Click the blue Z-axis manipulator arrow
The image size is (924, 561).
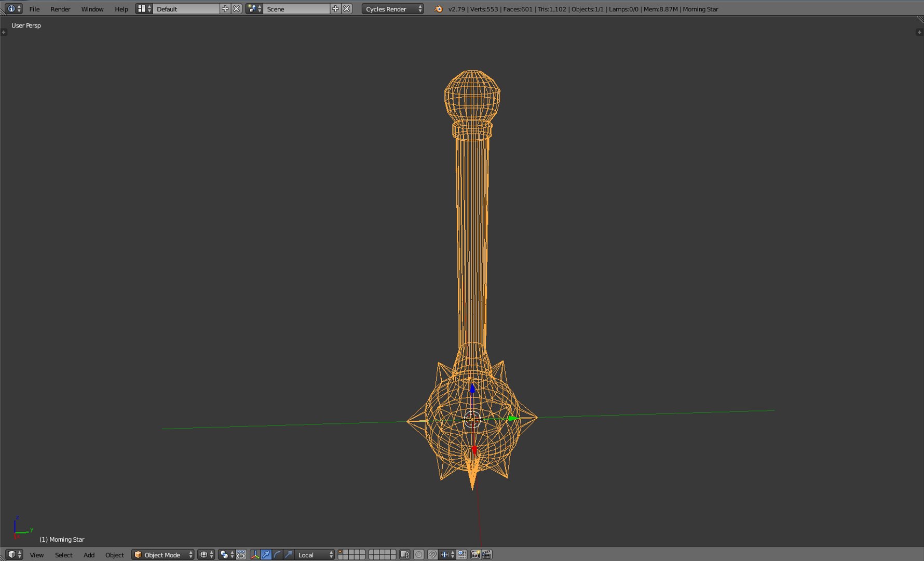click(472, 389)
